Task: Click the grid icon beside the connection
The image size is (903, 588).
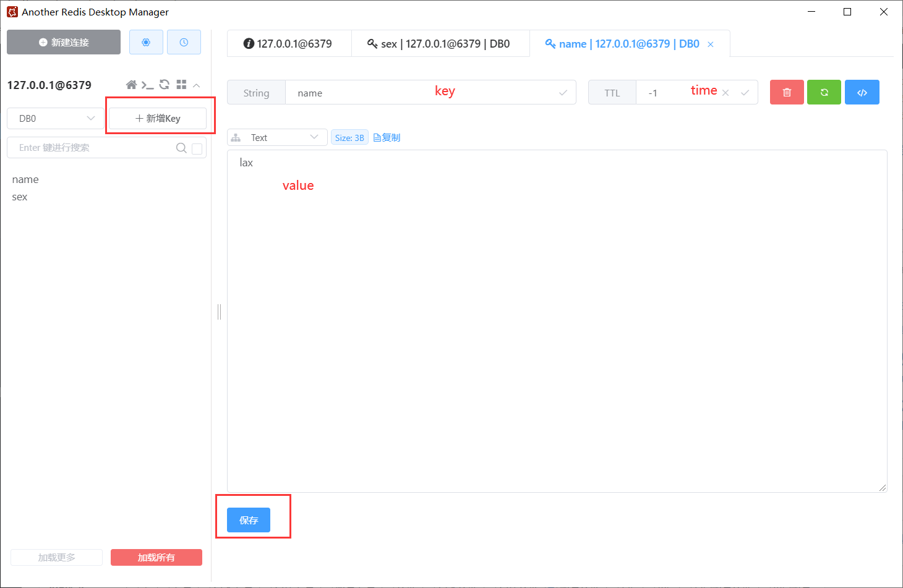Action: point(181,85)
